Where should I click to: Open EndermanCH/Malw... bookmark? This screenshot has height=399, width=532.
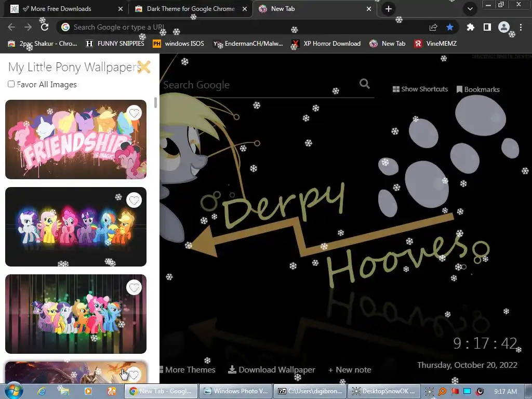(248, 44)
